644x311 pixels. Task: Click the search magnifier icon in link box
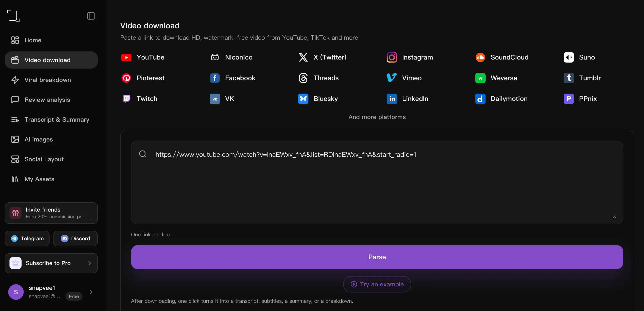143,154
